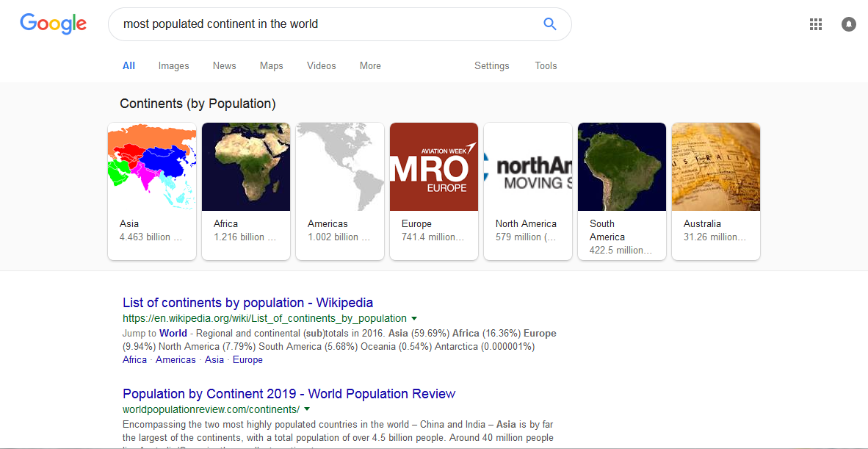Open the Americas sitelink under Wikipedia

pyautogui.click(x=176, y=360)
